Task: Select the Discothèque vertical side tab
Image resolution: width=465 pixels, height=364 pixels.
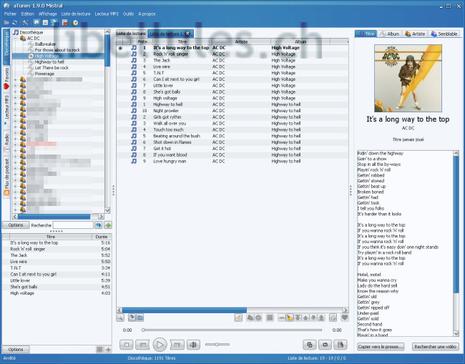Action: point(6,46)
